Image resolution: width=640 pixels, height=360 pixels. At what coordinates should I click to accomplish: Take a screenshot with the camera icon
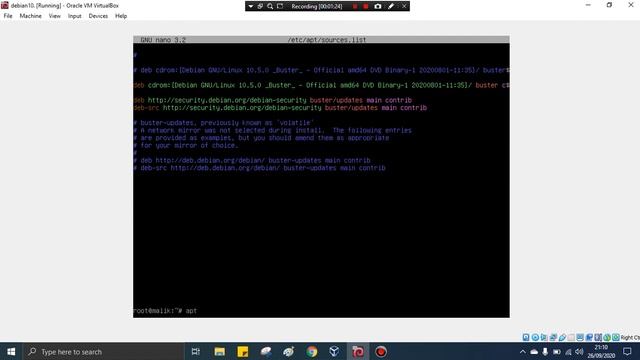click(378, 6)
